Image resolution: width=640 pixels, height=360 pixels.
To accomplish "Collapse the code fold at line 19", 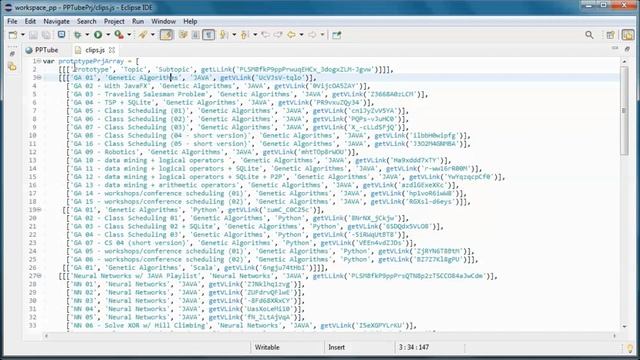I will (39, 210).
